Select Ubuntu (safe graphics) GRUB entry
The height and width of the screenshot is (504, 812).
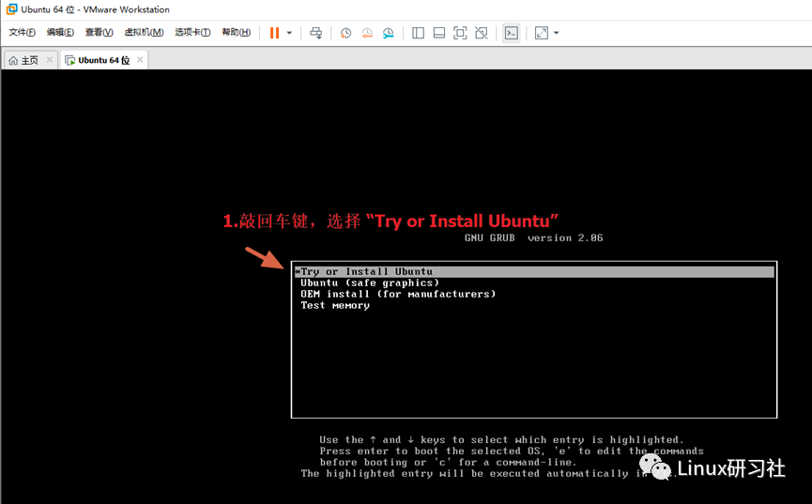pyautogui.click(x=370, y=283)
